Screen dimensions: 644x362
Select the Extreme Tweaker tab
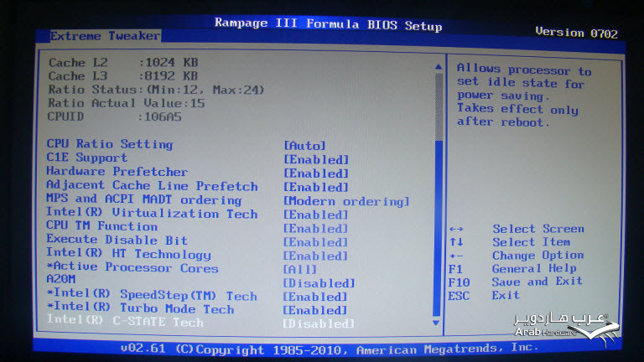[x=105, y=36]
